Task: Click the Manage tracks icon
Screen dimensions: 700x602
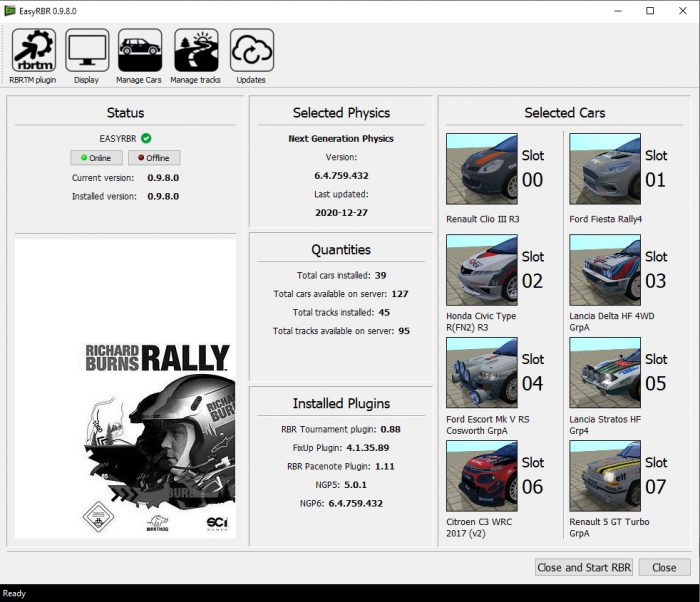Action: 196,50
